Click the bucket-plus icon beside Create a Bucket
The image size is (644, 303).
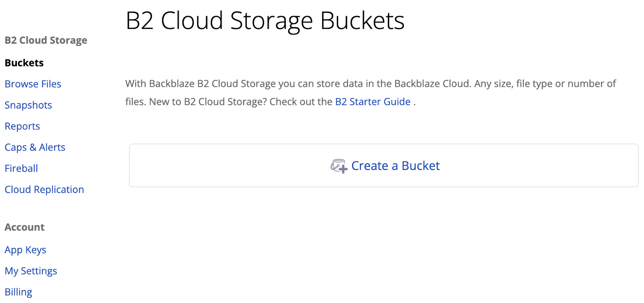(339, 166)
